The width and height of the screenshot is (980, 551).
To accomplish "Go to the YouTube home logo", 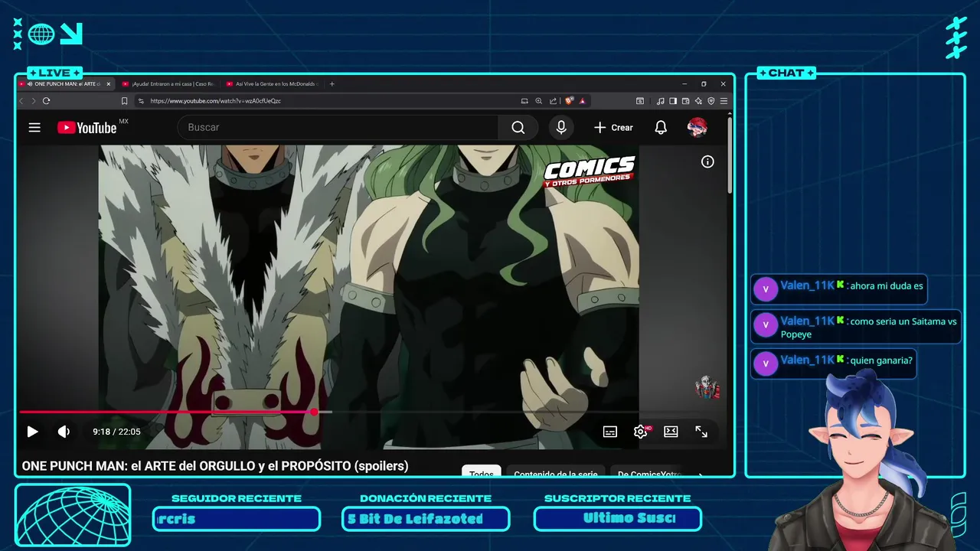I will pos(87,128).
